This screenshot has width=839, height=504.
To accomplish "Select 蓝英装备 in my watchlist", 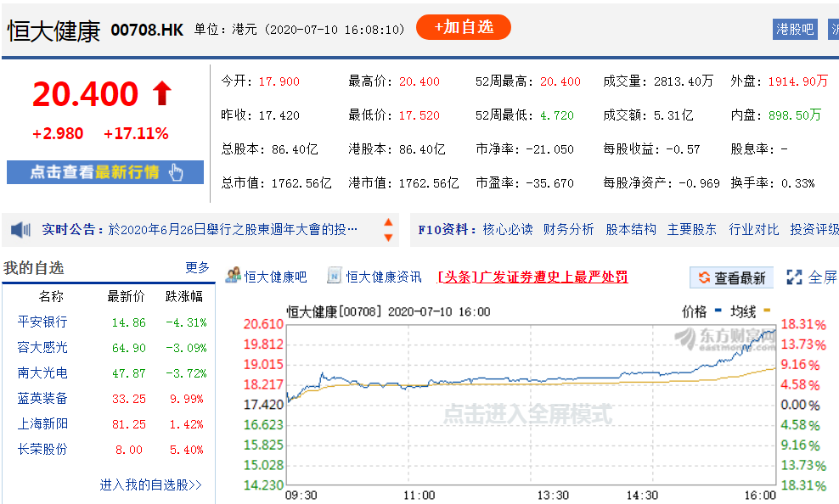I will [x=42, y=399].
